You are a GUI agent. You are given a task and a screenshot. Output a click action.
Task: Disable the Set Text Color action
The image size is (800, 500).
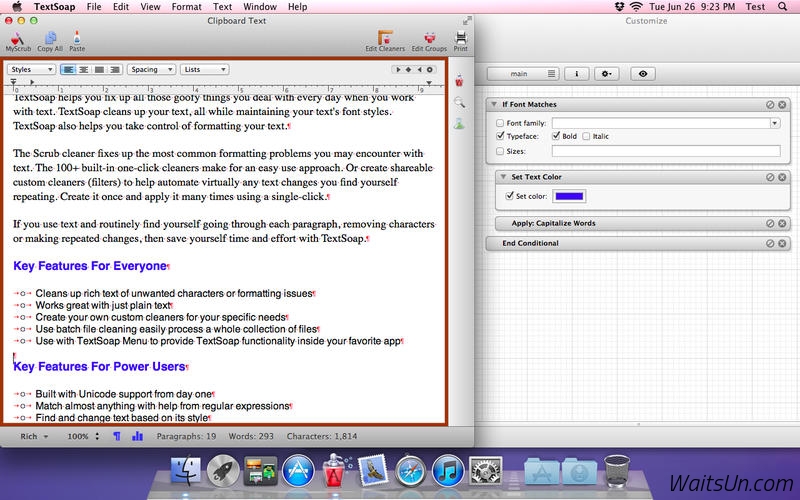click(x=770, y=177)
